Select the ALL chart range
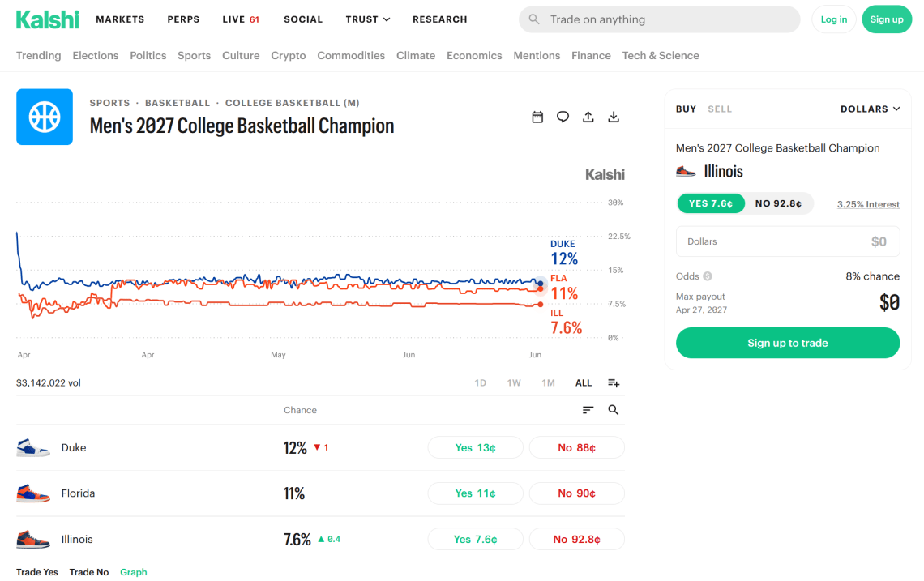This screenshot has width=924, height=581. 584,383
